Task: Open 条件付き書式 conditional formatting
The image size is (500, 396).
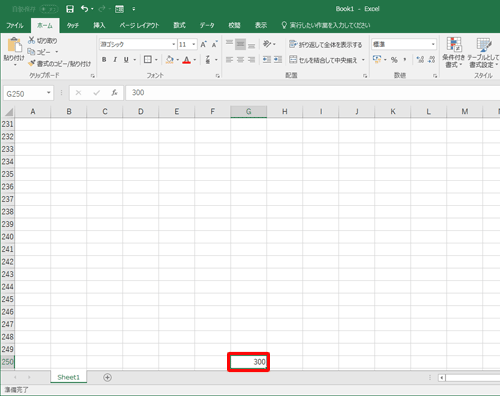Action: pos(454,52)
